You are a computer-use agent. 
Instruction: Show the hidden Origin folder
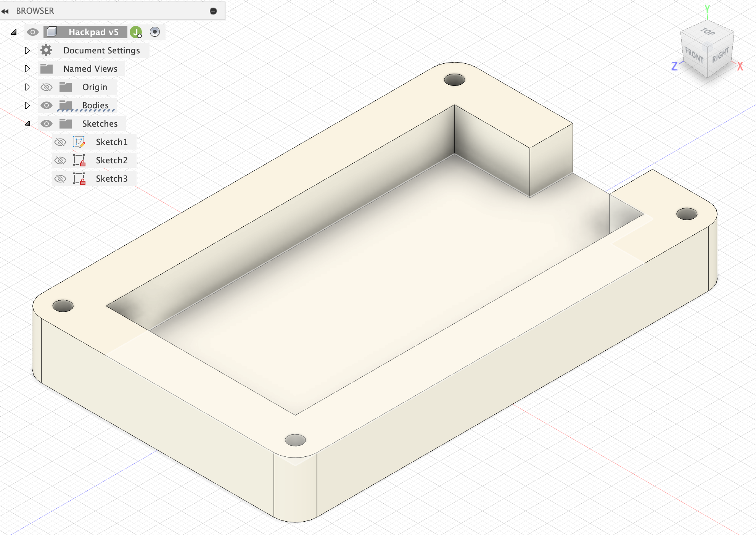(x=46, y=87)
